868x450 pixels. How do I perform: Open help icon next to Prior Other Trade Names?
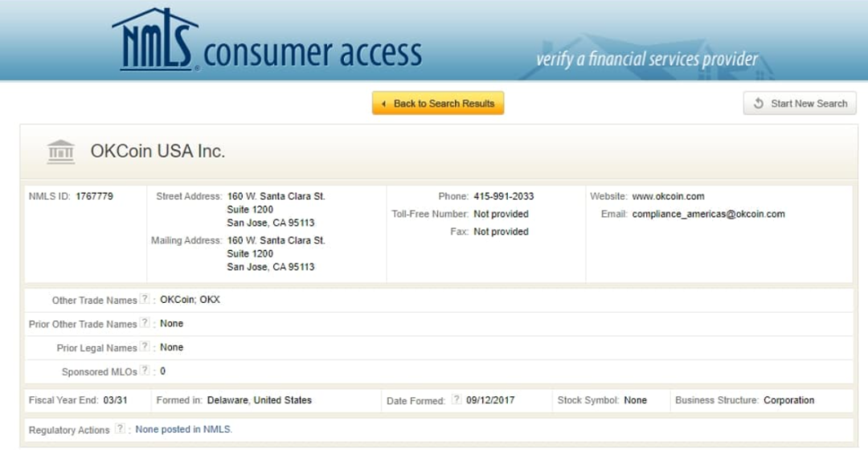click(x=145, y=323)
